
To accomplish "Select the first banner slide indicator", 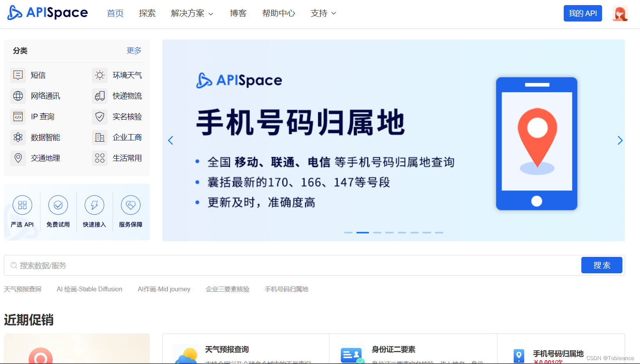I will pos(348,233).
